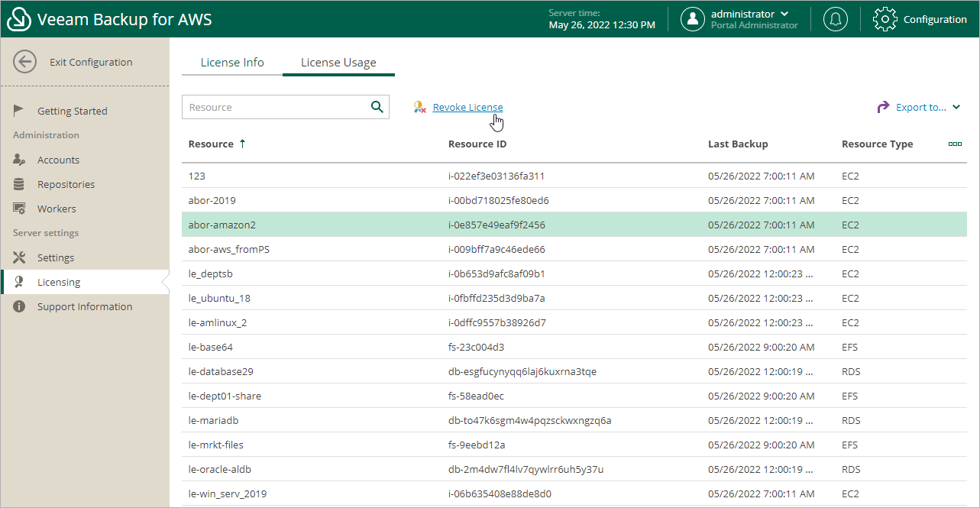Click the search magnifier icon
This screenshot has height=508, width=980.
pos(377,107)
